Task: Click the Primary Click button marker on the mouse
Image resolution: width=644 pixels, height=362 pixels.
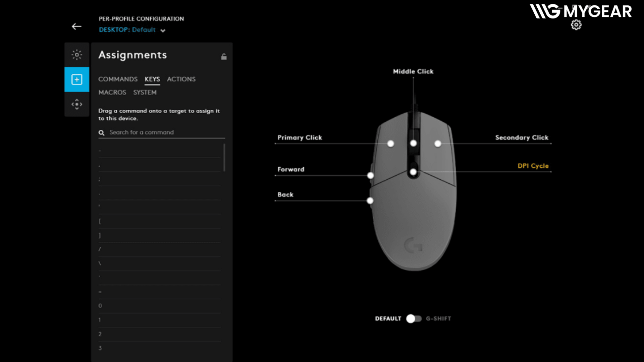Action: click(x=390, y=144)
